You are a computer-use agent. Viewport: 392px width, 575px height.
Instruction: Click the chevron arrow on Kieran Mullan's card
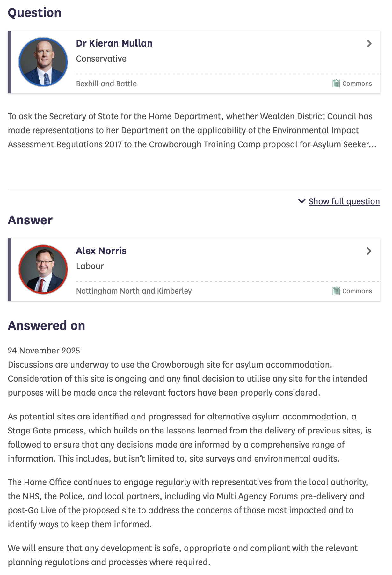(x=369, y=44)
